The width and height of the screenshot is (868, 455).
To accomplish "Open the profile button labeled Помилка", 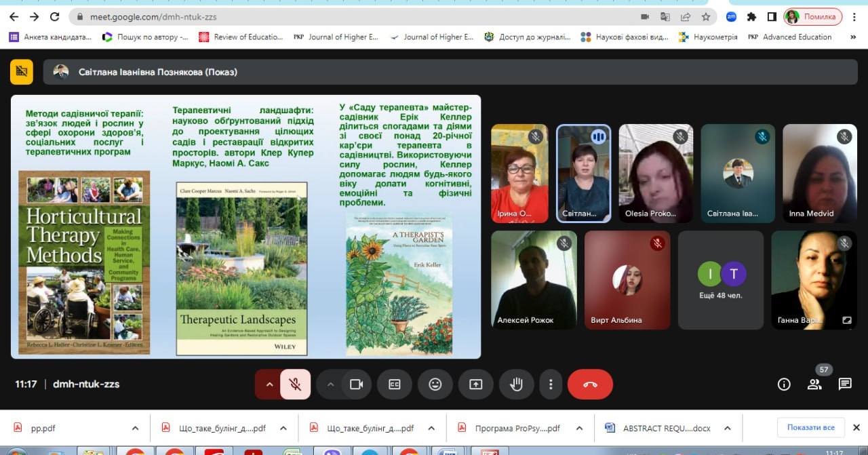I will (813, 17).
